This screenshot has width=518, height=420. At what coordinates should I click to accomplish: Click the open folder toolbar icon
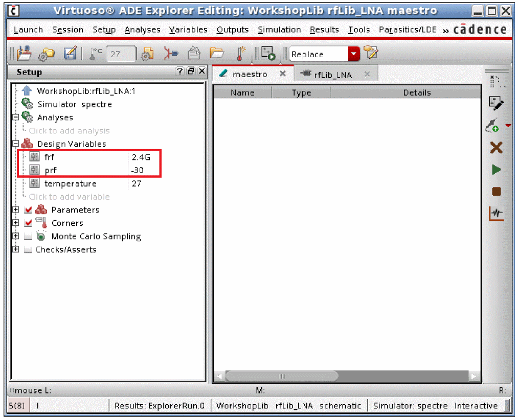216,53
